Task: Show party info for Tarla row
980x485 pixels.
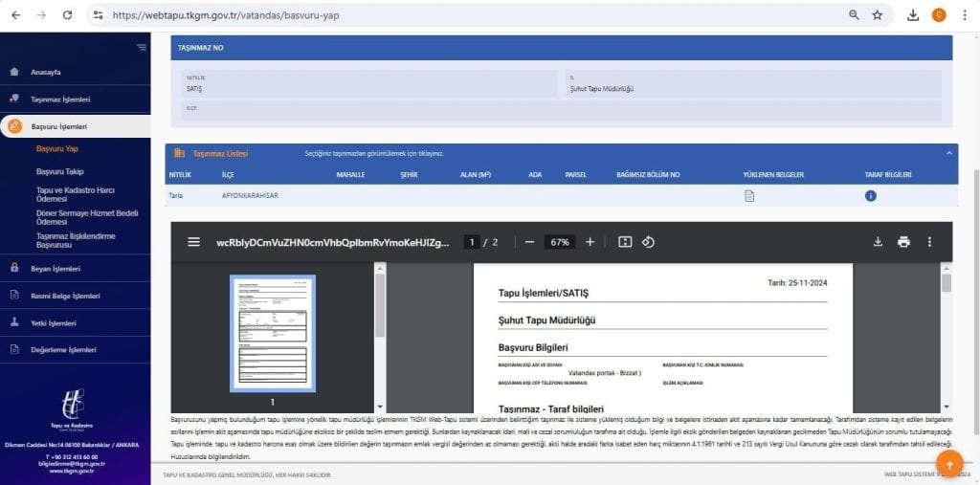Action: (870, 195)
